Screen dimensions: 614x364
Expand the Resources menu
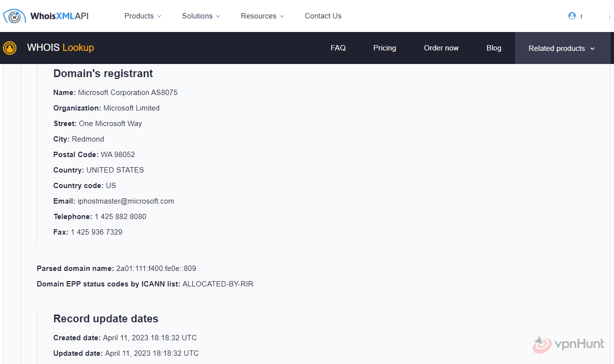coord(262,16)
